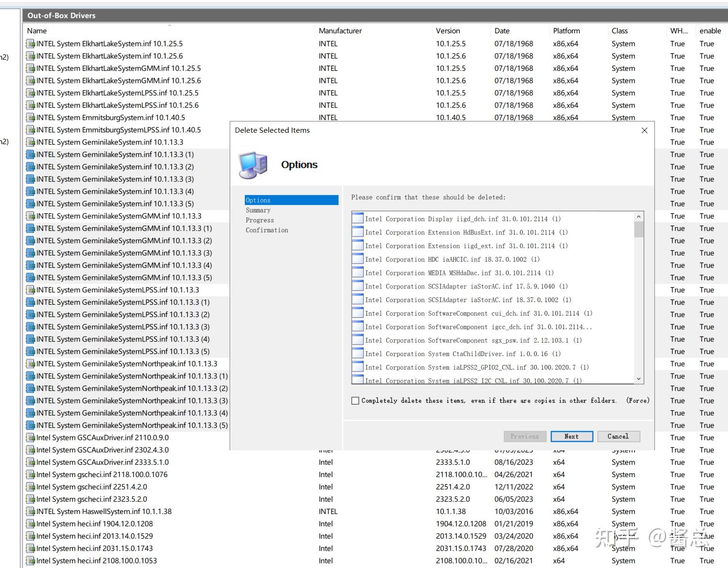
Task: Select the Confirmation step in the wizard sidebar
Action: tap(267, 230)
